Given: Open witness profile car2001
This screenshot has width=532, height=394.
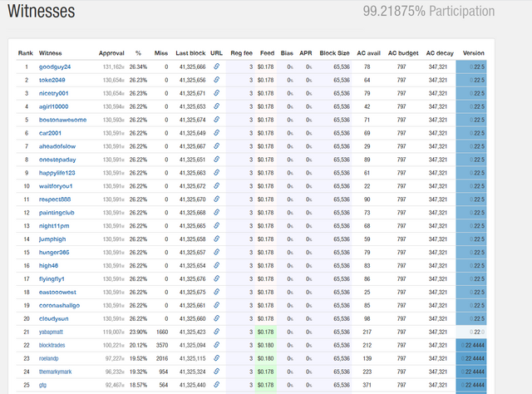Looking at the screenshot, I should 50,133.
